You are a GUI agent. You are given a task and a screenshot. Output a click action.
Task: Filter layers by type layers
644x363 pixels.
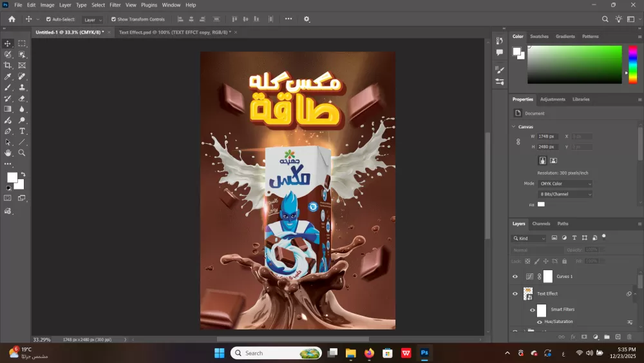pyautogui.click(x=574, y=238)
